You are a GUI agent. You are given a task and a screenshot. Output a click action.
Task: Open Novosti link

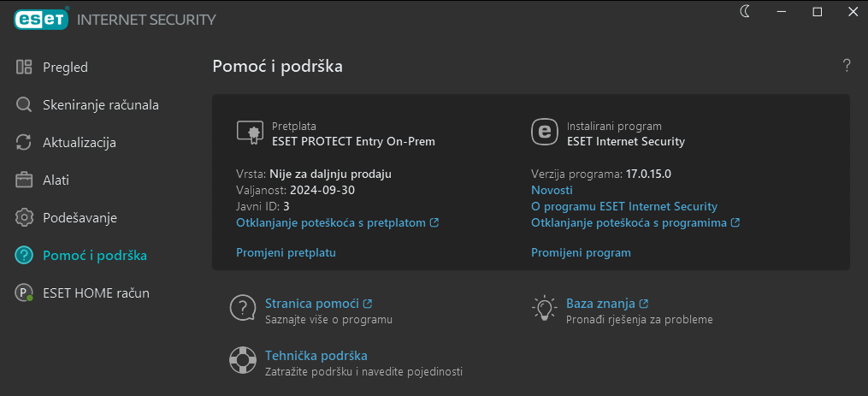pos(552,190)
